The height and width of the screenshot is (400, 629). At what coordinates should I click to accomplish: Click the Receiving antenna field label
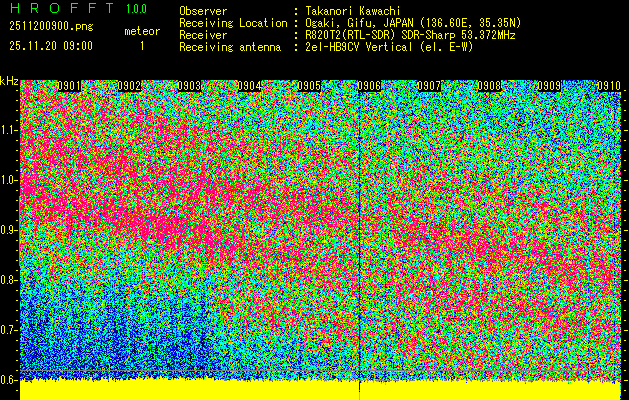230,47
